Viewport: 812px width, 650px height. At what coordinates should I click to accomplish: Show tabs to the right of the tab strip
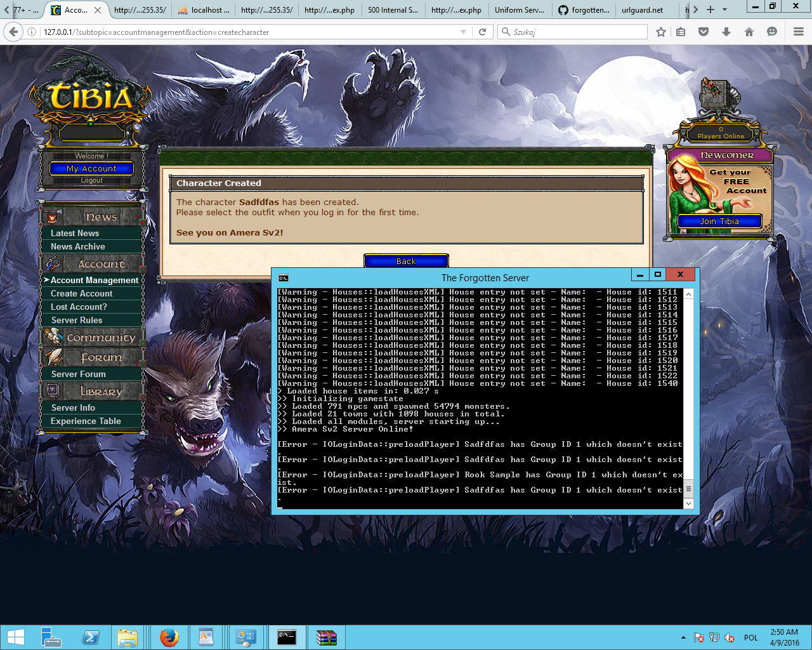click(x=695, y=10)
